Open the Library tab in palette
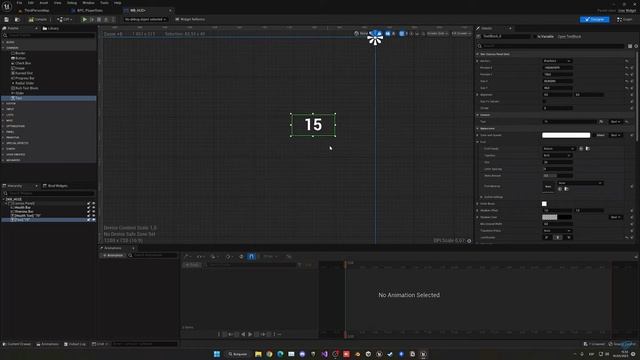Screen dimensions: 640x360 51,29
